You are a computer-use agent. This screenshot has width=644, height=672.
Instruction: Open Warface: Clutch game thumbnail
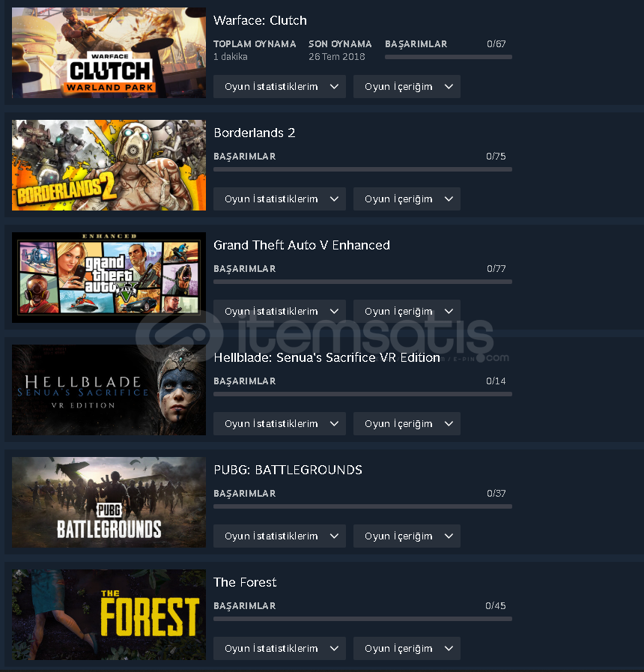coord(109,52)
